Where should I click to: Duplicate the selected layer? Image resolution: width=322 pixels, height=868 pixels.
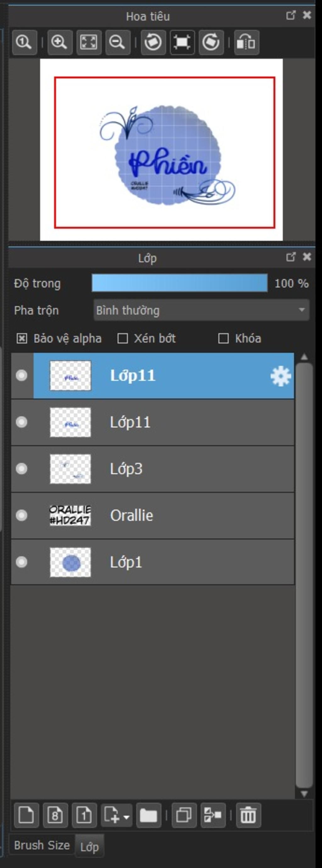(184, 815)
